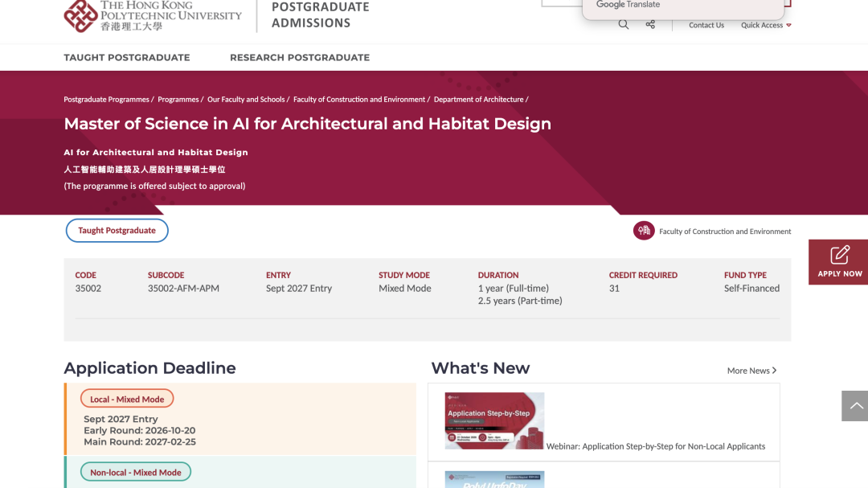Select the Mixed Mode study mode value

click(404, 288)
